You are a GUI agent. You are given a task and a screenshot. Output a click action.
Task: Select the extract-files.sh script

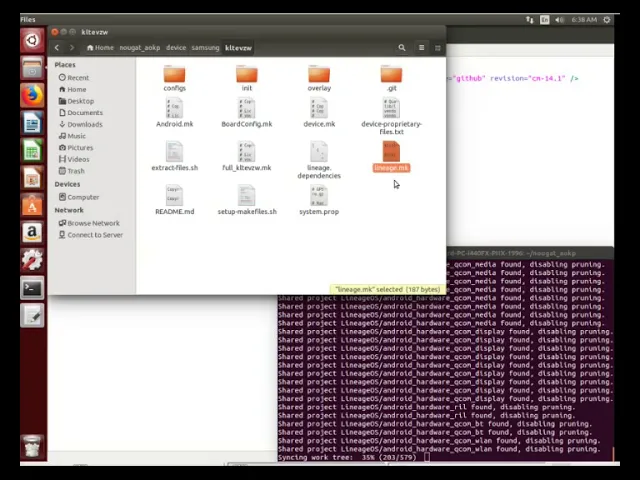[x=174, y=156]
